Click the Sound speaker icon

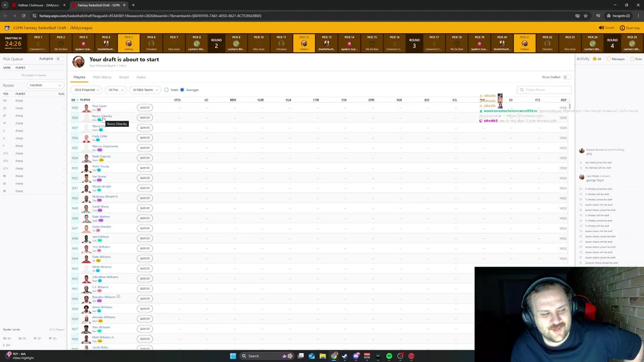[601, 28]
